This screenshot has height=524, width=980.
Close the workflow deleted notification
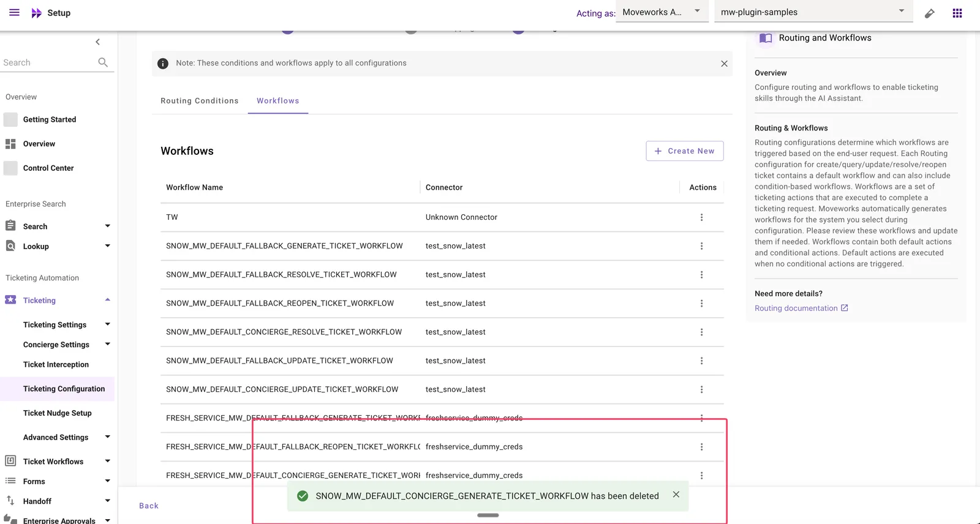click(x=676, y=495)
